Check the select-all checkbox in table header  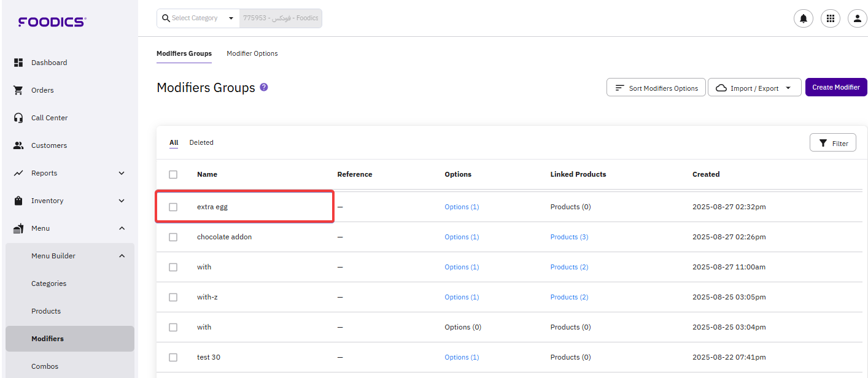pyautogui.click(x=173, y=174)
